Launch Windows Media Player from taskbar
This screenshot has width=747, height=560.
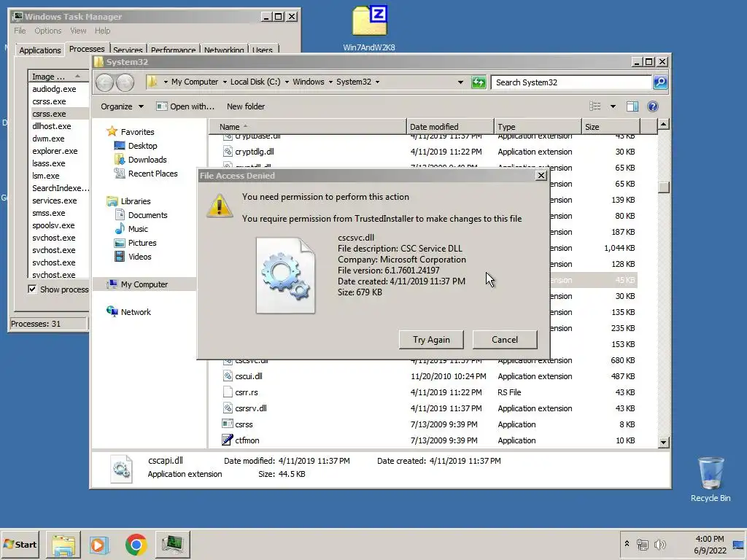pyautogui.click(x=99, y=545)
